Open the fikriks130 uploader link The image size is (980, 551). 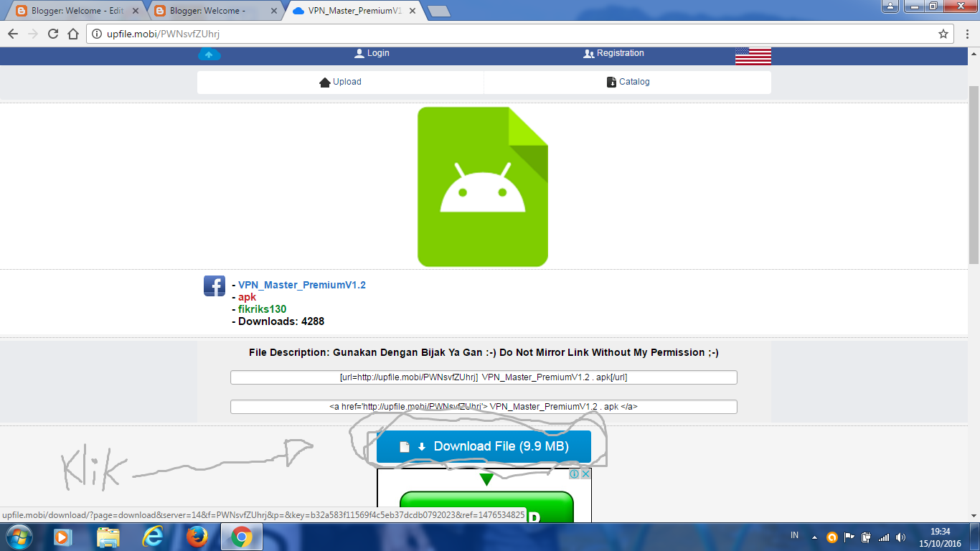(x=262, y=309)
